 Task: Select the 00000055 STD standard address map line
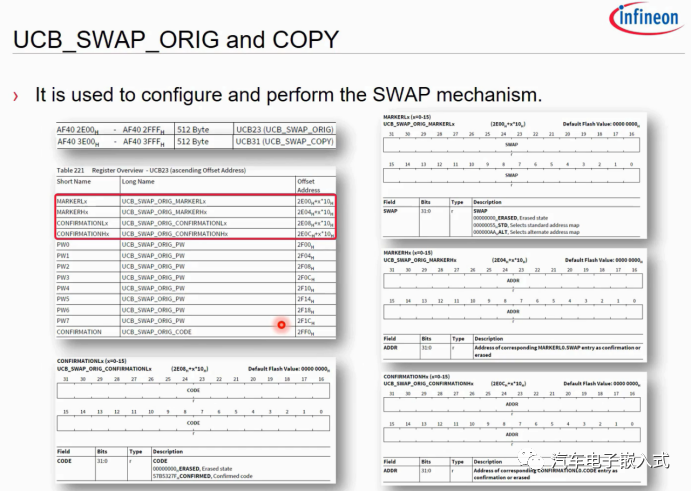click(x=526, y=225)
